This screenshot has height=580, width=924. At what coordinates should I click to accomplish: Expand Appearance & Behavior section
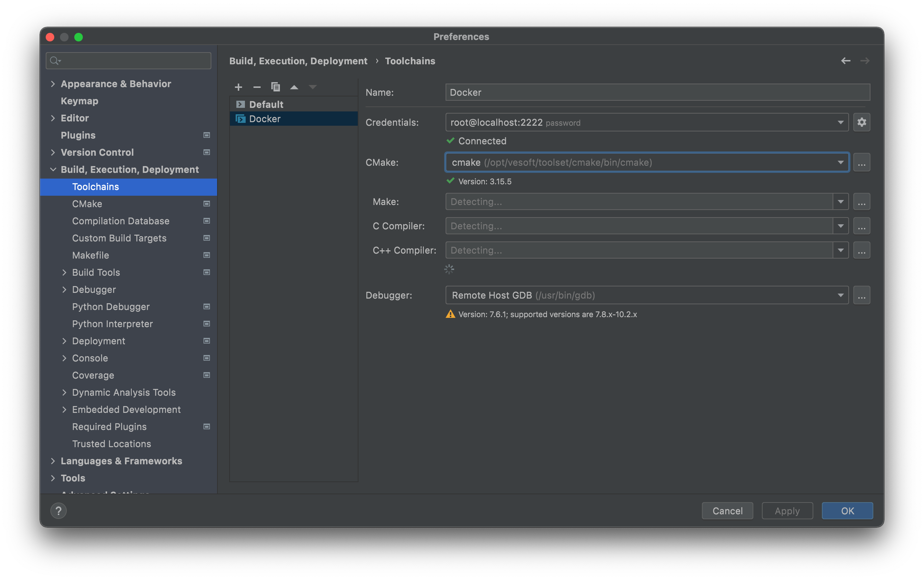pyautogui.click(x=53, y=84)
